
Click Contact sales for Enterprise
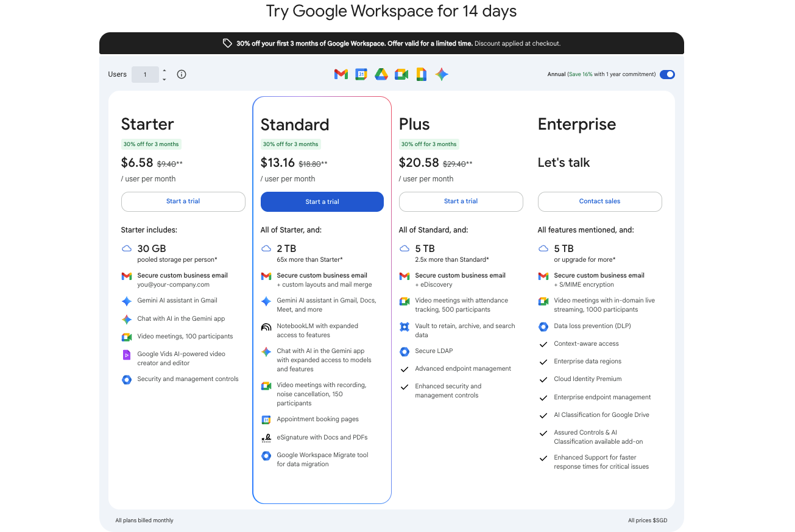(x=600, y=201)
